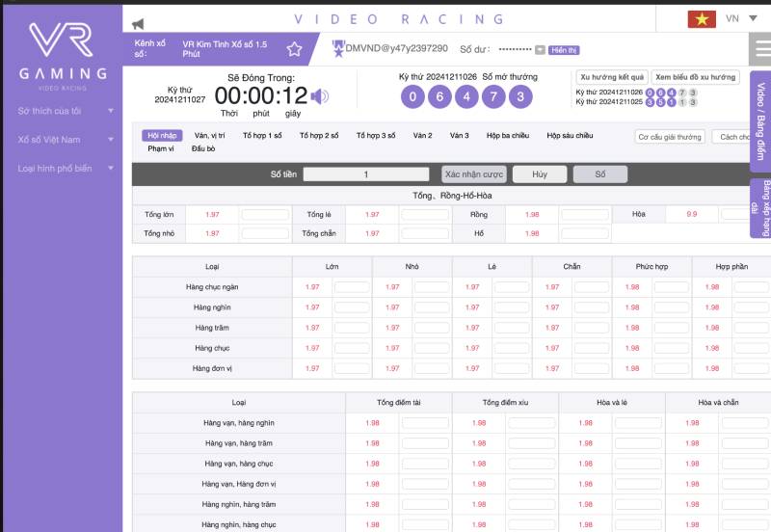Click the first drawn number ball 0

pyautogui.click(x=412, y=96)
